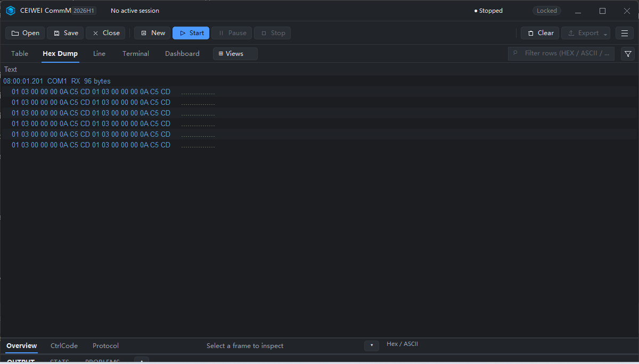Screen dimensions: 639x364
Task: Clear the captured data
Action: tap(540, 33)
